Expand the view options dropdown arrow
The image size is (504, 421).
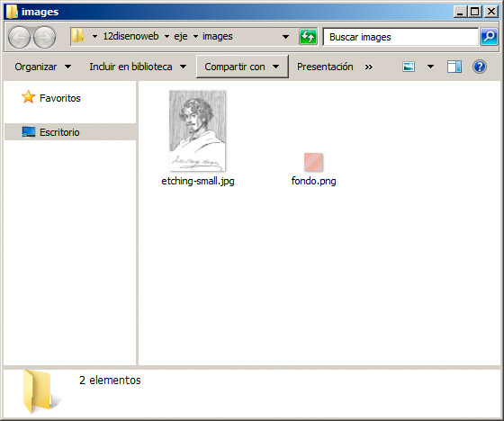(430, 67)
